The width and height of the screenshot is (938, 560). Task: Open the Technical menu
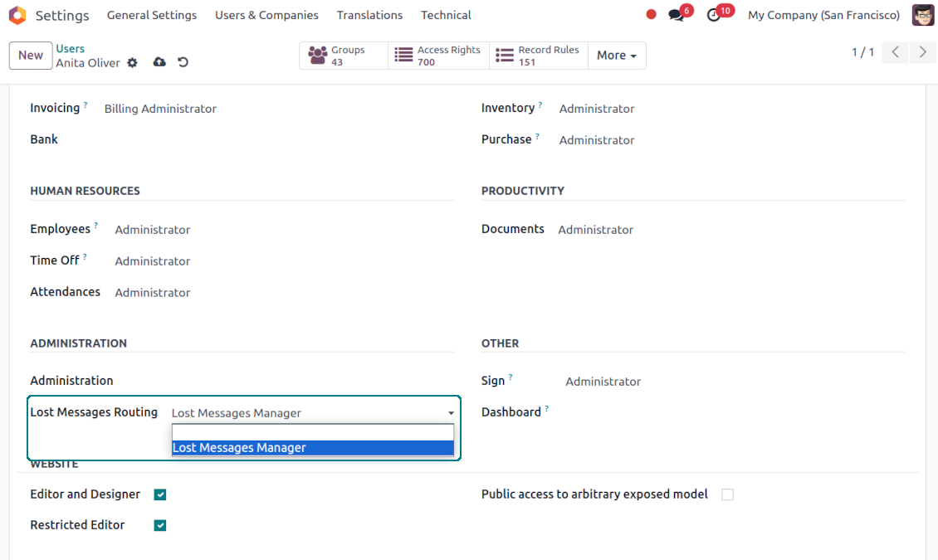click(446, 15)
